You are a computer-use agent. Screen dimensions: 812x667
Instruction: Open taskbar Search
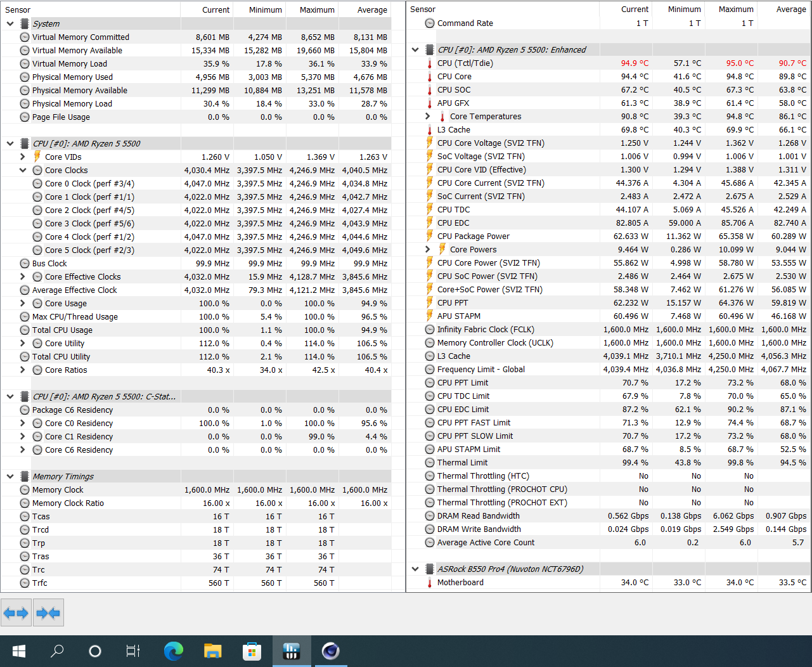pyautogui.click(x=57, y=651)
